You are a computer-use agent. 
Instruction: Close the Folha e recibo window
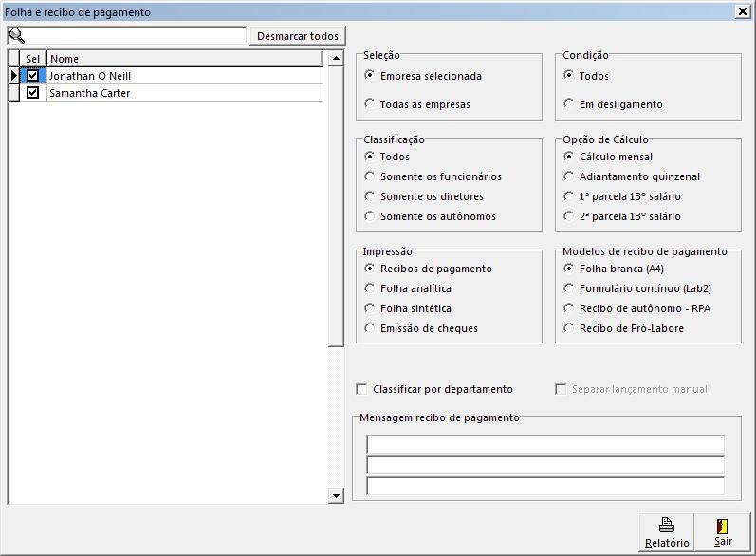pos(742,12)
